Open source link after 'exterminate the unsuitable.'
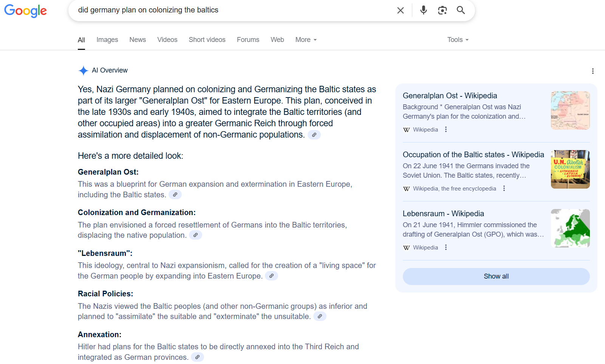The image size is (605, 364). pyautogui.click(x=320, y=316)
